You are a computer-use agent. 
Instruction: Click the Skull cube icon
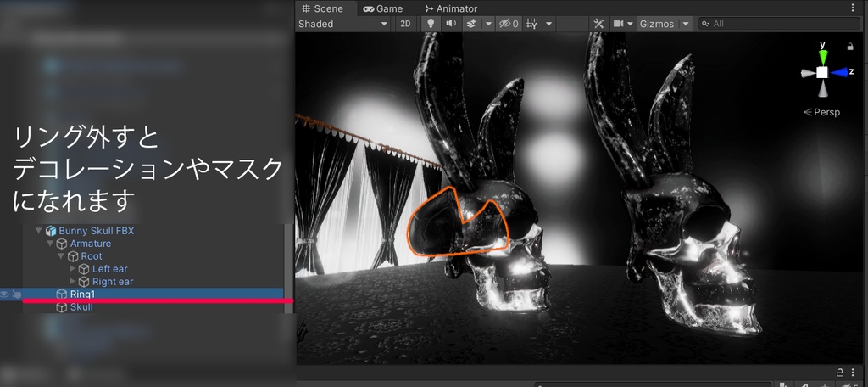tap(61, 307)
